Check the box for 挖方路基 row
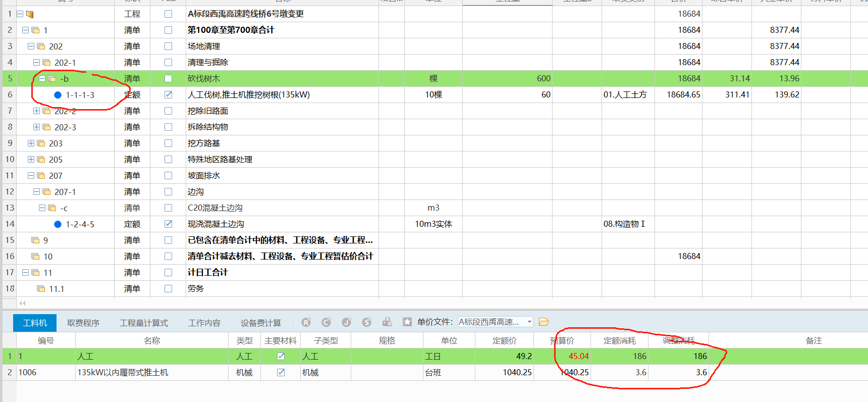868x402 pixels. [x=168, y=143]
